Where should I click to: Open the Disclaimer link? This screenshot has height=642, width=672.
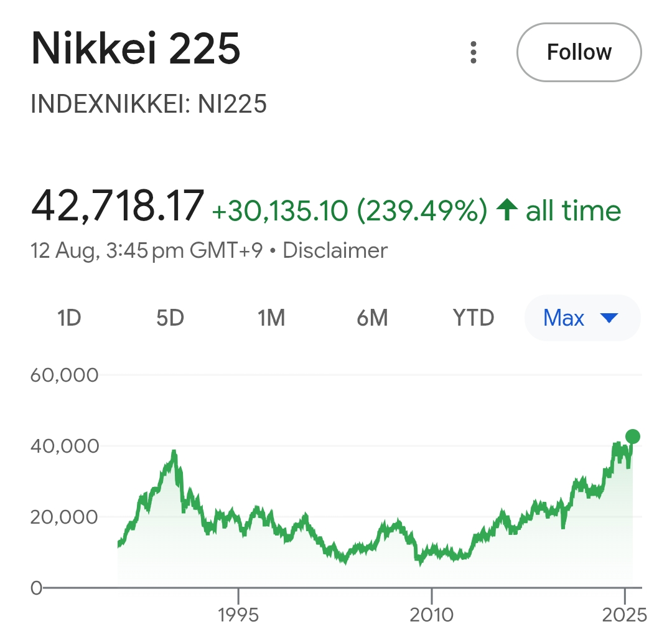click(x=335, y=250)
